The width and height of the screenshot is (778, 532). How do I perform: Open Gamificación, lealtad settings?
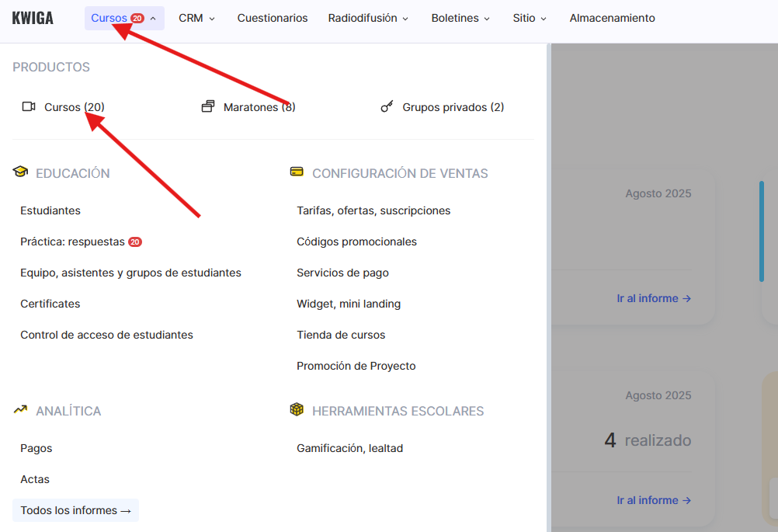click(x=349, y=448)
